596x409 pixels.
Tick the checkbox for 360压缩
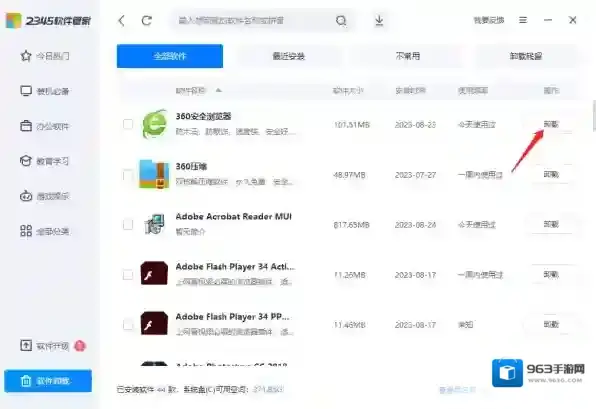pyautogui.click(x=128, y=174)
